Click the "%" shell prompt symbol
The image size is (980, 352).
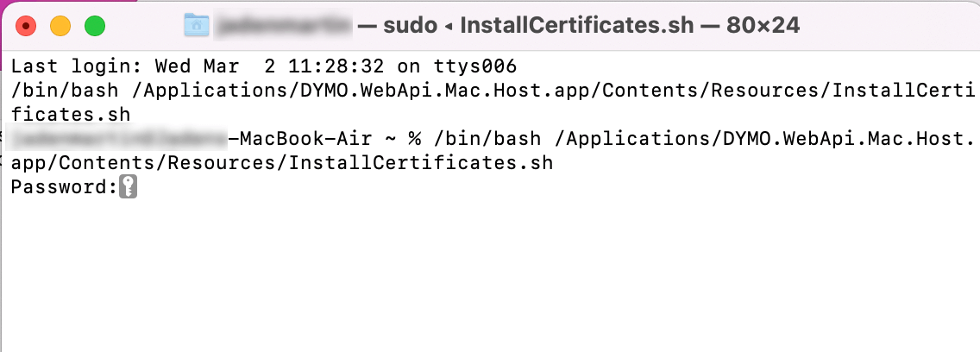413,138
